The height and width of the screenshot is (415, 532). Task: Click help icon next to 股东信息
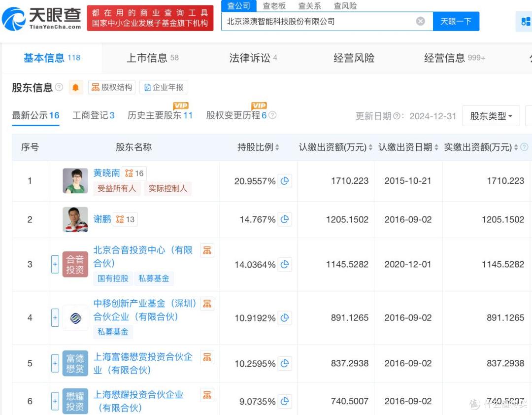click(59, 87)
